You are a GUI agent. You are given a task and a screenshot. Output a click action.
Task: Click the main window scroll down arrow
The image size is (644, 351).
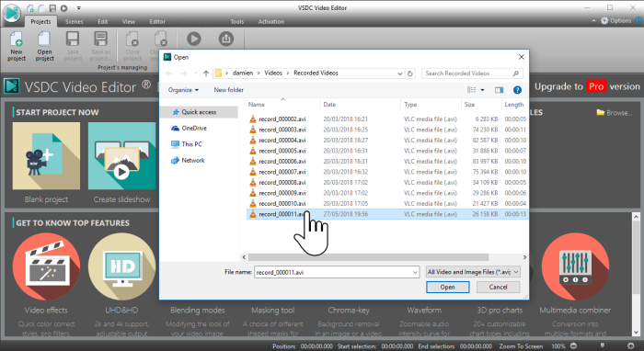[636, 332]
